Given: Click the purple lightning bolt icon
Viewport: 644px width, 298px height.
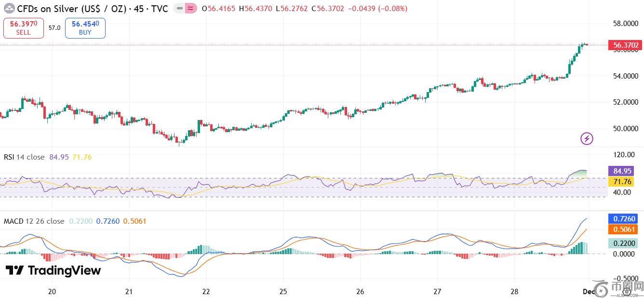Looking at the screenshot, I should coord(586,139).
